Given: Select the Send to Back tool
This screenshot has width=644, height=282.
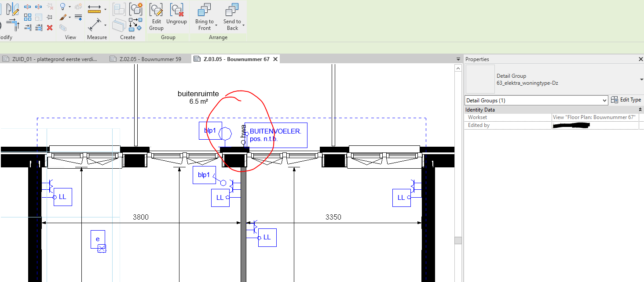Looking at the screenshot, I should click(x=232, y=17).
